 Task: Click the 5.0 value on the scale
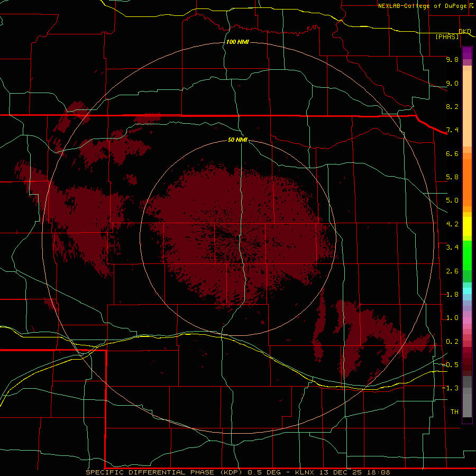click(x=452, y=200)
